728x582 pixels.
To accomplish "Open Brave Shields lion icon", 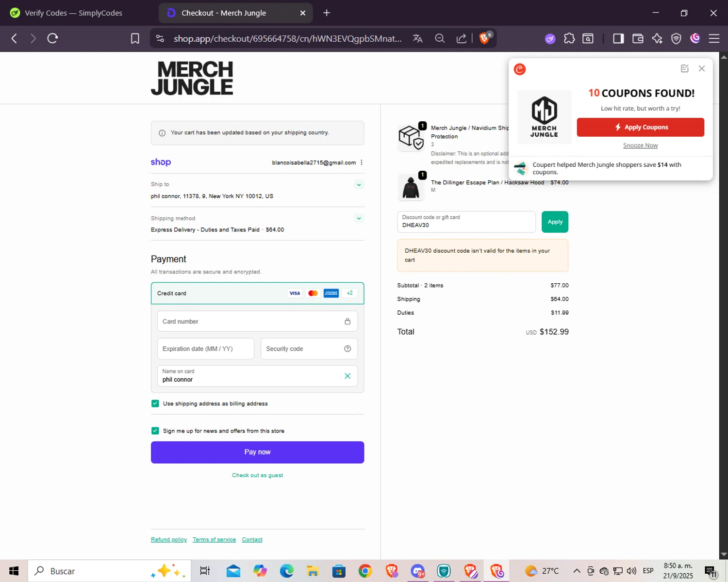I will [484, 38].
